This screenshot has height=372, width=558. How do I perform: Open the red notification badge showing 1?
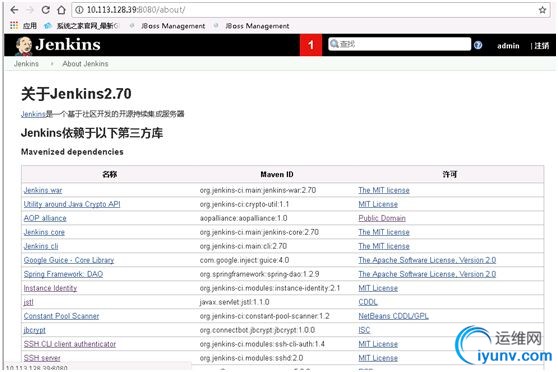point(311,45)
